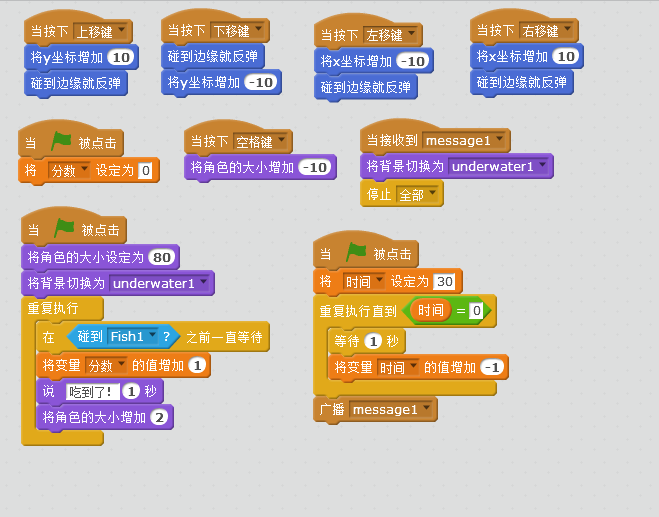The width and height of the screenshot is (659, 517).
Task: Click the 10 value in 上移键 script
Action: [121, 57]
